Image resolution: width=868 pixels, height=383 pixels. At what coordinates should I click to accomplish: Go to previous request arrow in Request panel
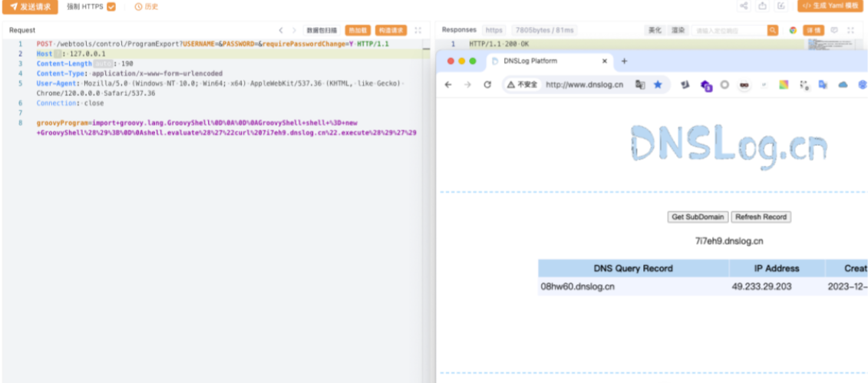coord(281,31)
